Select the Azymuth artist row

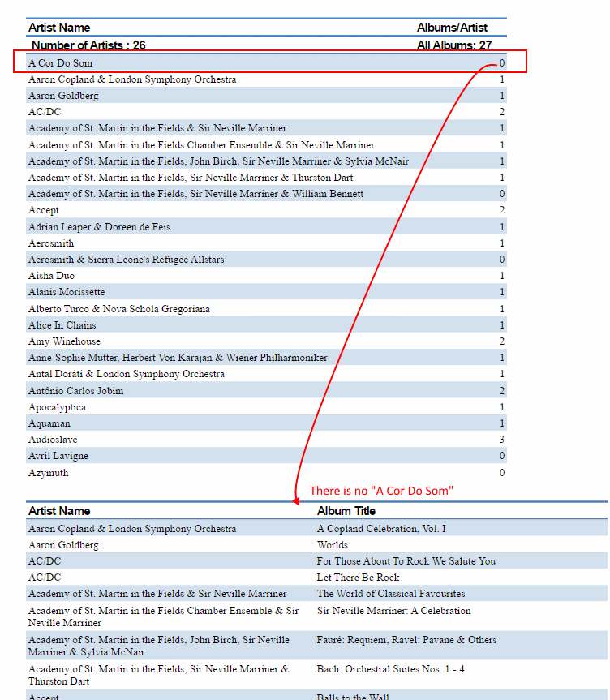[49, 473]
